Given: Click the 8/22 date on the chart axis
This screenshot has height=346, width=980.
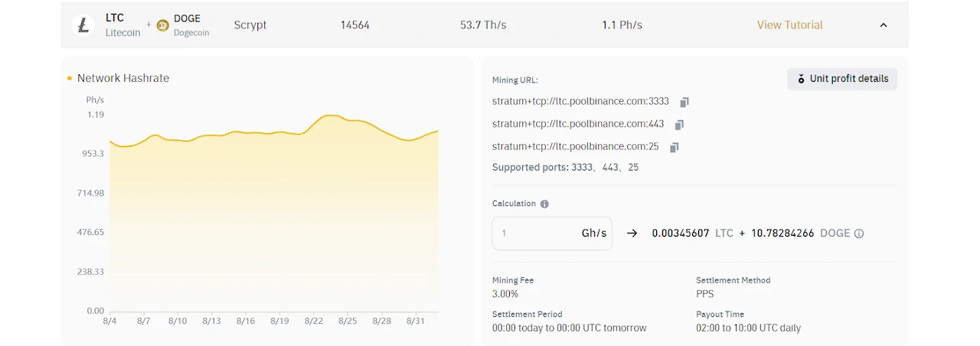Looking at the screenshot, I should 313,321.
